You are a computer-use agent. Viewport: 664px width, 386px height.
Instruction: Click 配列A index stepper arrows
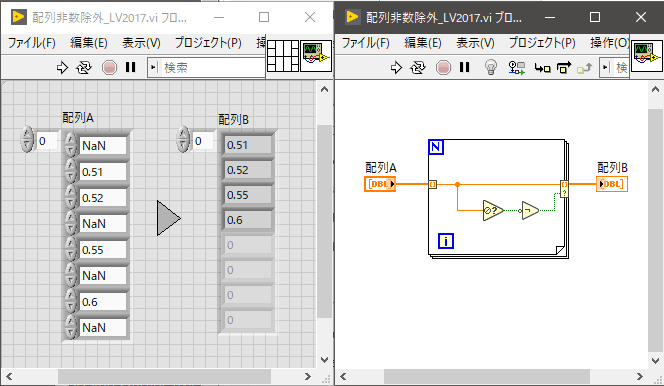(27, 139)
